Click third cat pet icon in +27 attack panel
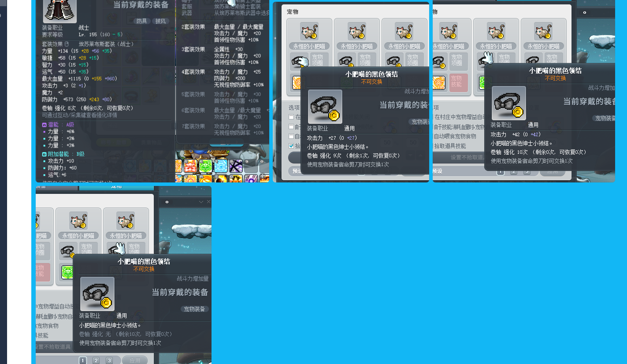The width and height of the screenshot is (627, 364). 404,31
